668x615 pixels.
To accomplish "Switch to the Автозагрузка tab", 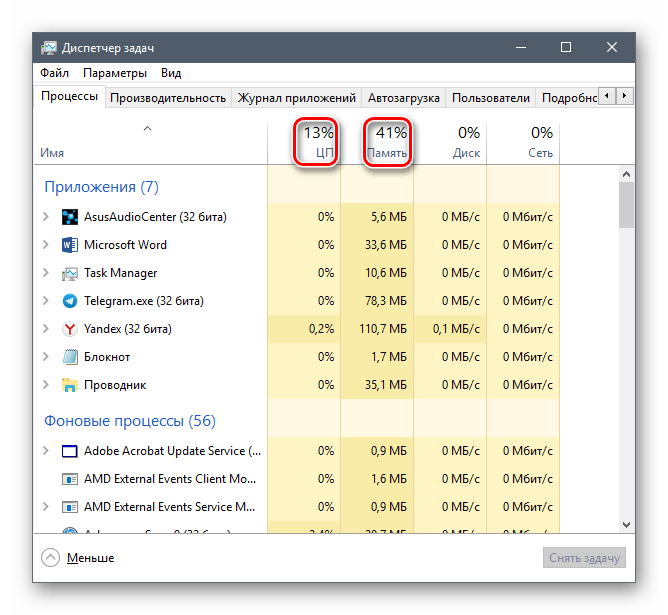I will click(403, 98).
